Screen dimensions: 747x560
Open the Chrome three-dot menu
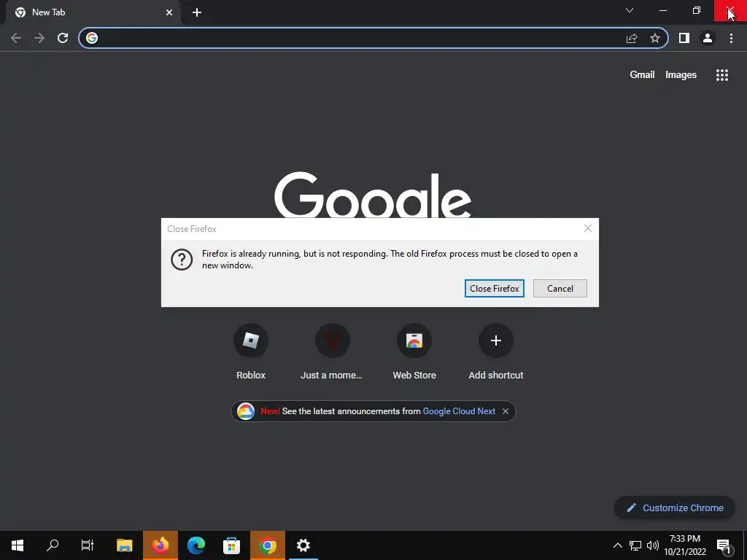coord(731,38)
